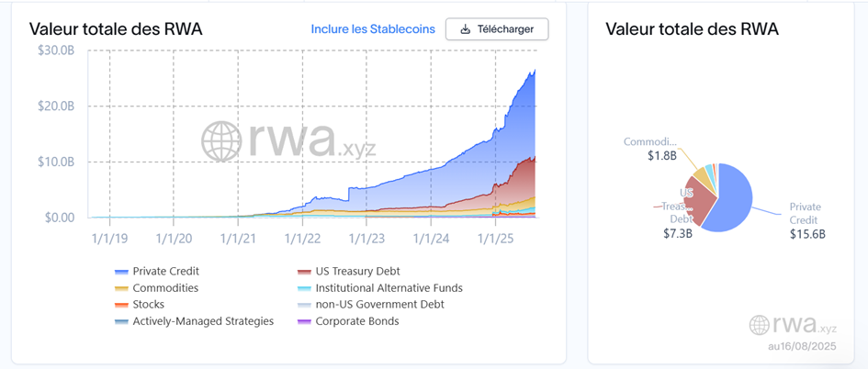Click the Private Credit $15.6B pie label
The width and height of the screenshot is (868, 369).
click(807, 220)
